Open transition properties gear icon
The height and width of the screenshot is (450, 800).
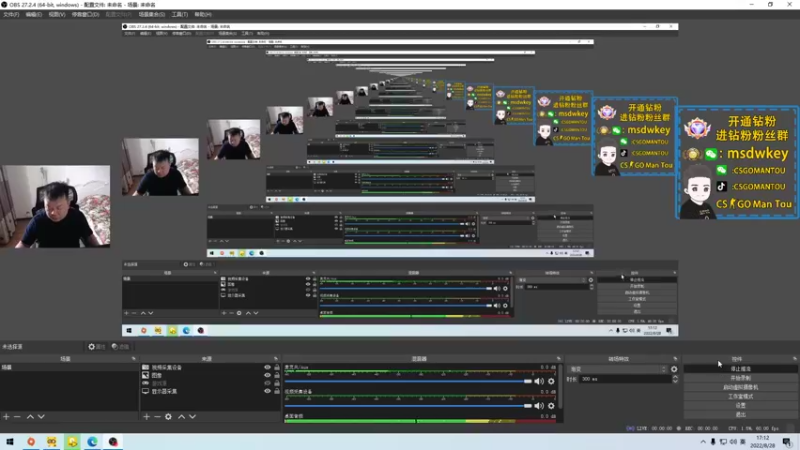pos(674,369)
